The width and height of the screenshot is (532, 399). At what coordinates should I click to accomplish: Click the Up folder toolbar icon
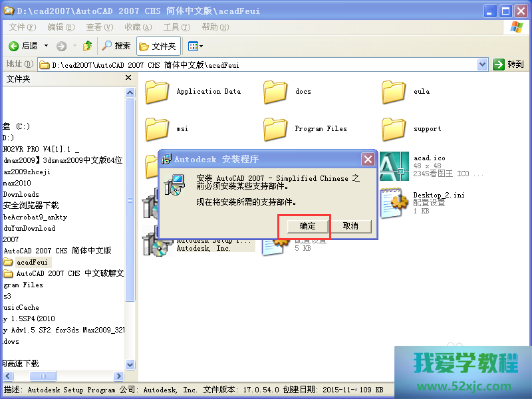[87, 46]
